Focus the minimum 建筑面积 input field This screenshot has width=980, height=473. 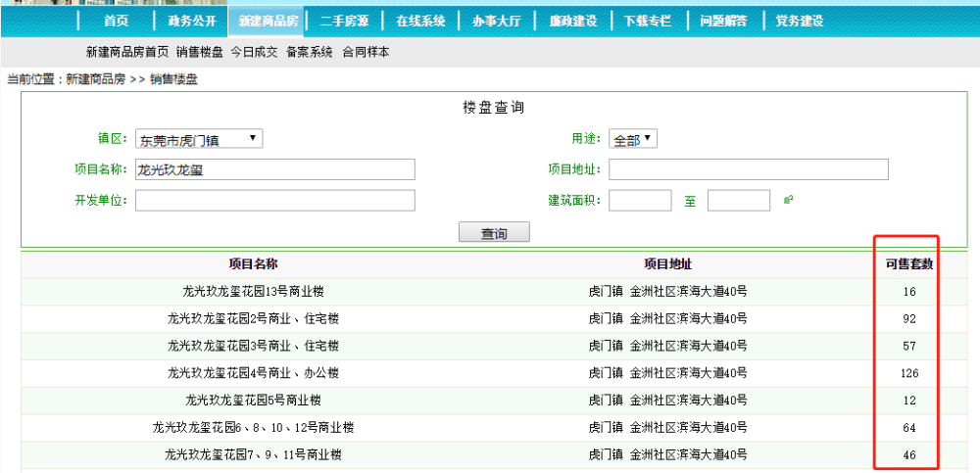coord(640,201)
